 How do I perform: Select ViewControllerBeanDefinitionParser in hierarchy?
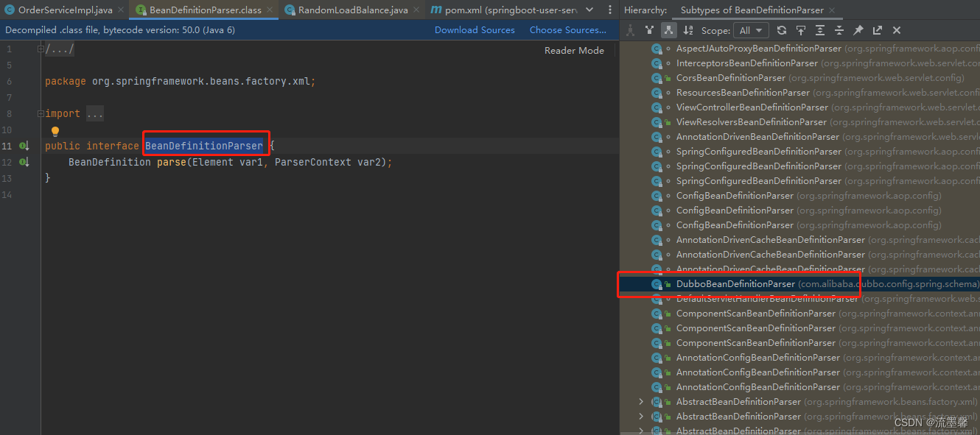point(752,107)
